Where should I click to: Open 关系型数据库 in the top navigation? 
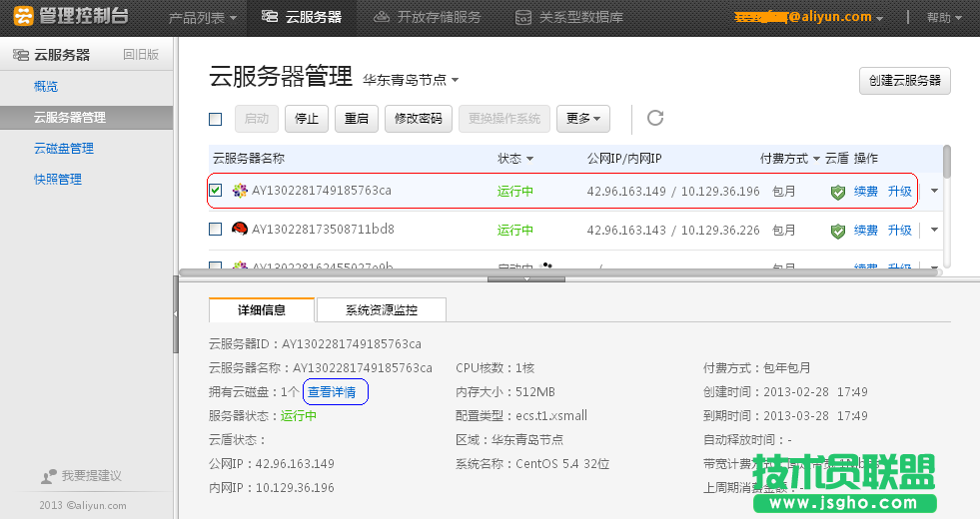(569, 18)
